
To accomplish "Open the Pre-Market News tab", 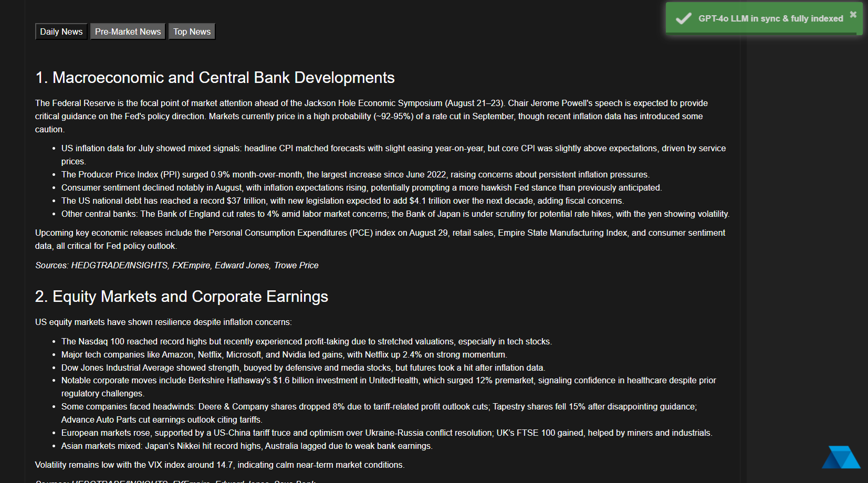I will tap(128, 31).
